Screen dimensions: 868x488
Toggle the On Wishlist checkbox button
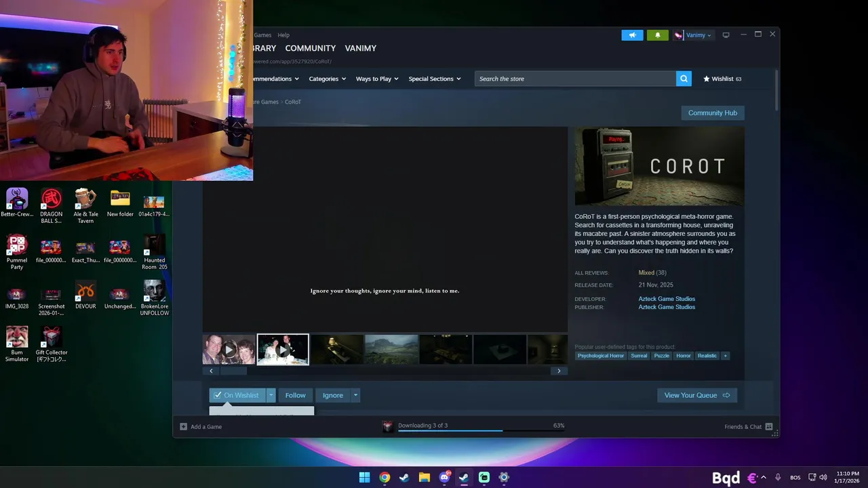[237, 395]
